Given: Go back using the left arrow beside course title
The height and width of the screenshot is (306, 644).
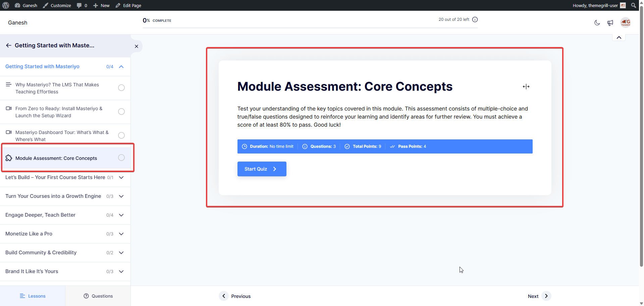Looking at the screenshot, I should point(9,45).
